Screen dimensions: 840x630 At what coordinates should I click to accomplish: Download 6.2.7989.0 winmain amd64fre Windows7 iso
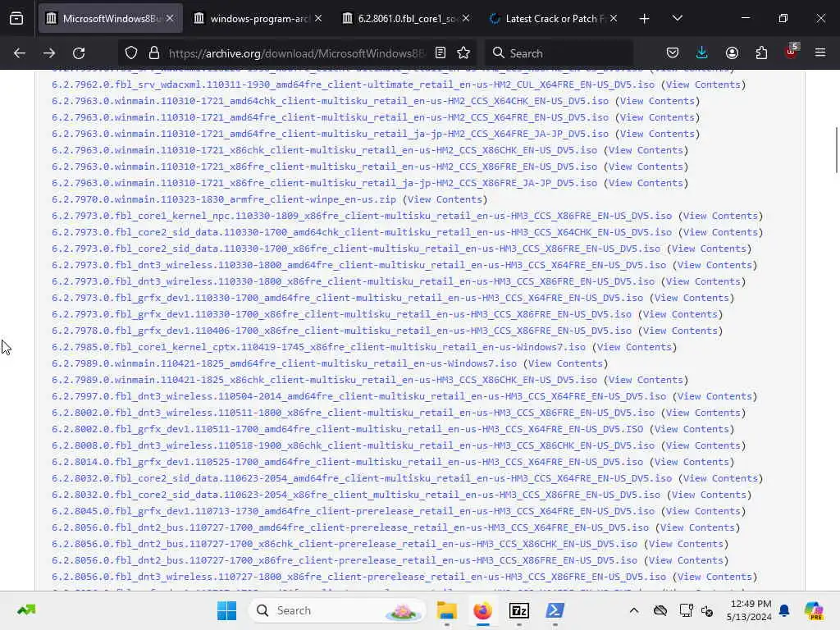(285, 363)
